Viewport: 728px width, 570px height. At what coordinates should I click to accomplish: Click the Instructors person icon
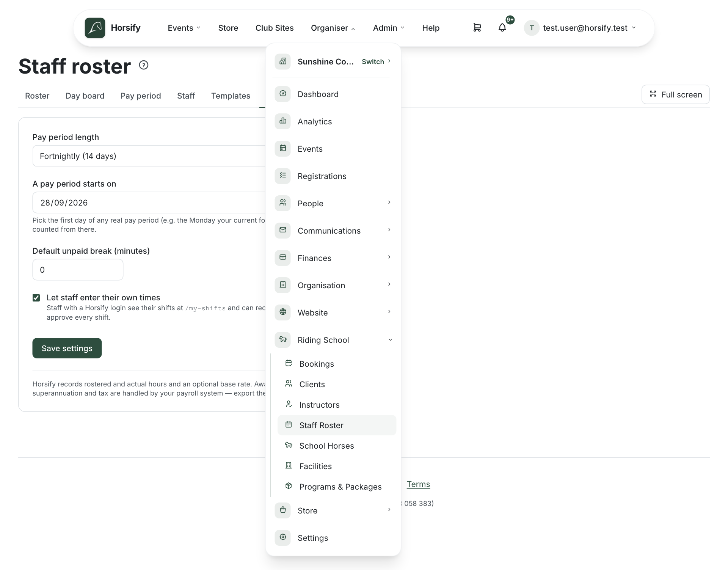point(289,404)
